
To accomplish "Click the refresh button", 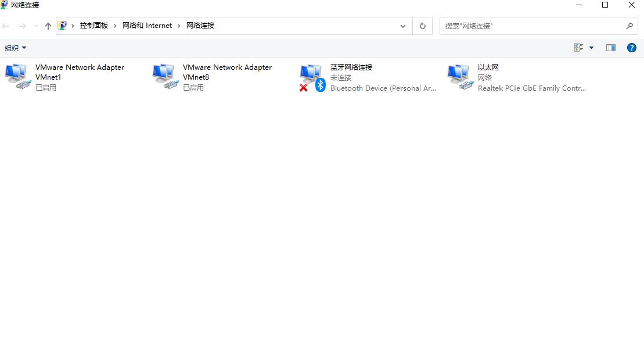I will pyautogui.click(x=422, y=26).
